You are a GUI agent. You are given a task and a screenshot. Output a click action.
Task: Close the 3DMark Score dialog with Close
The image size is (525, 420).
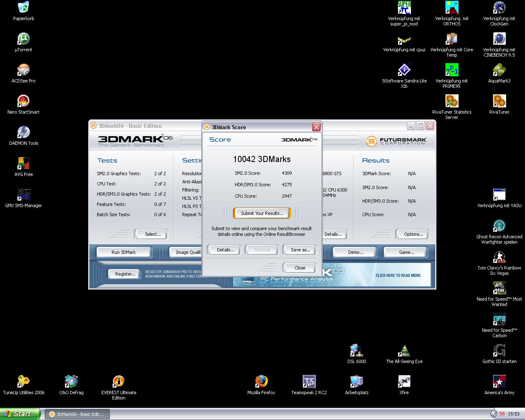click(x=300, y=268)
